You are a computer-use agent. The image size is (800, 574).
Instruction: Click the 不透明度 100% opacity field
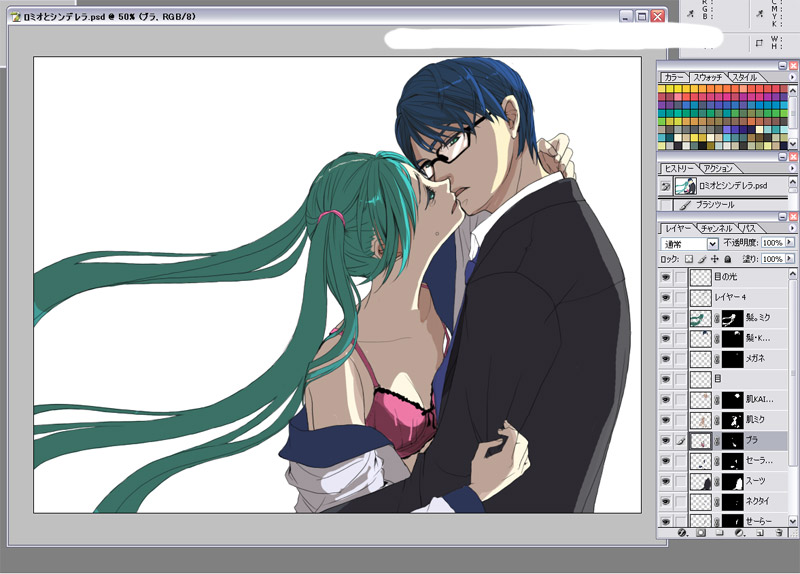772,243
